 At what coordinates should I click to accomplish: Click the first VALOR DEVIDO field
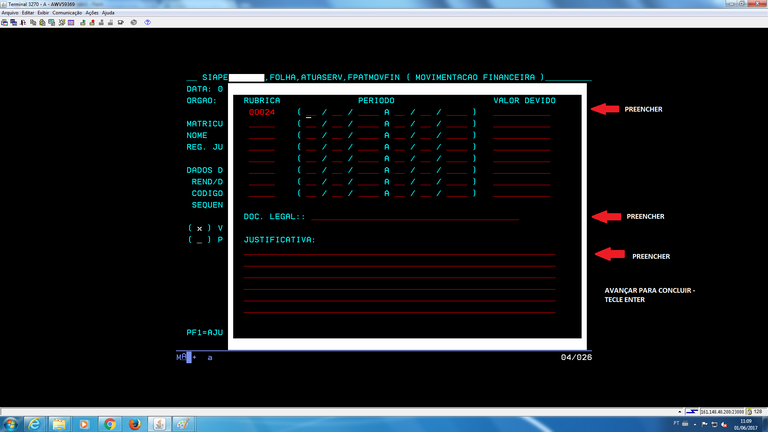click(x=521, y=113)
